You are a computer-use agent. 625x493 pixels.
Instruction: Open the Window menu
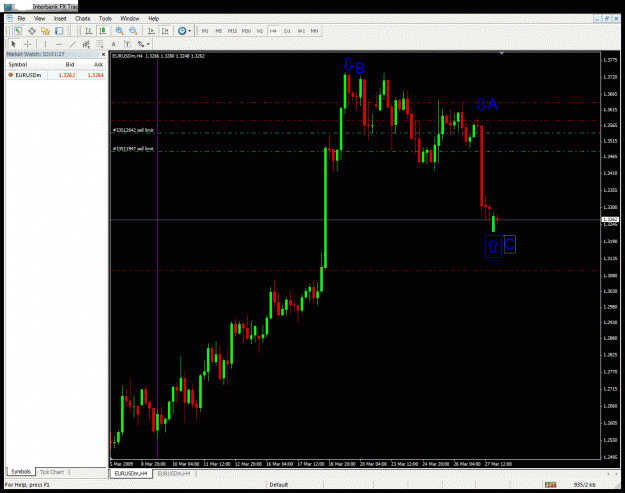pos(130,19)
